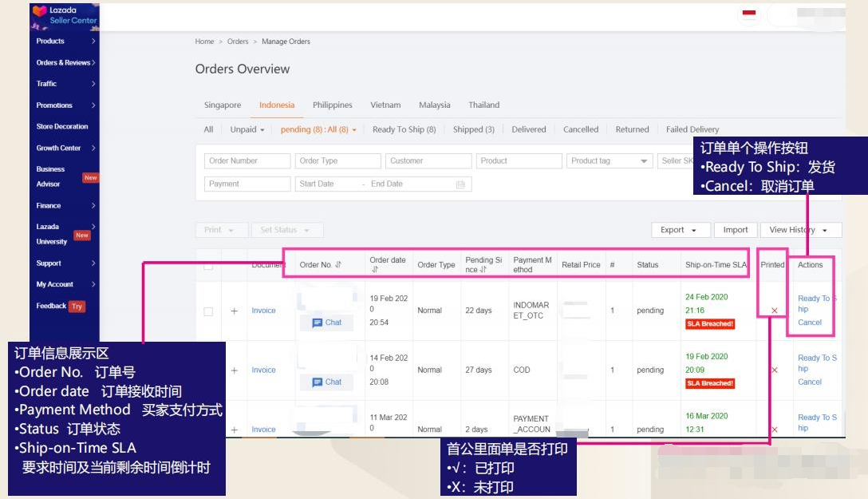Switch to the Indonesia country tab
868x499 pixels.
[x=277, y=105]
